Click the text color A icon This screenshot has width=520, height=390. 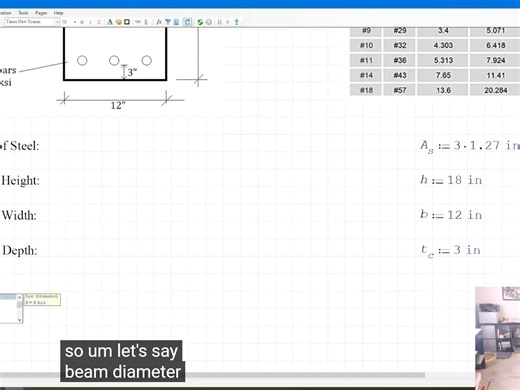pos(110,22)
